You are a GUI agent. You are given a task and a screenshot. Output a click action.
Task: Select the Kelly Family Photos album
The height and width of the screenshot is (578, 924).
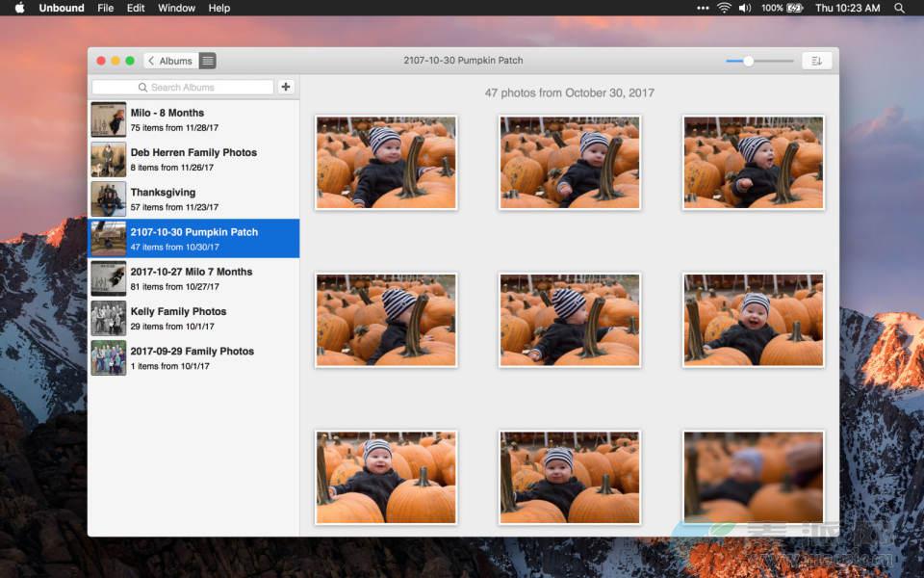pos(193,318)
